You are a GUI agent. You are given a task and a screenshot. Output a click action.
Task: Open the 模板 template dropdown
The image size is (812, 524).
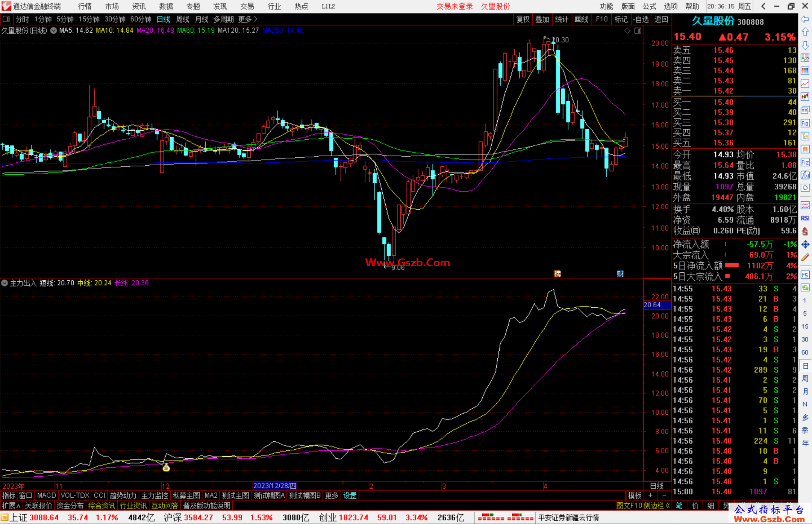[635, 495]
